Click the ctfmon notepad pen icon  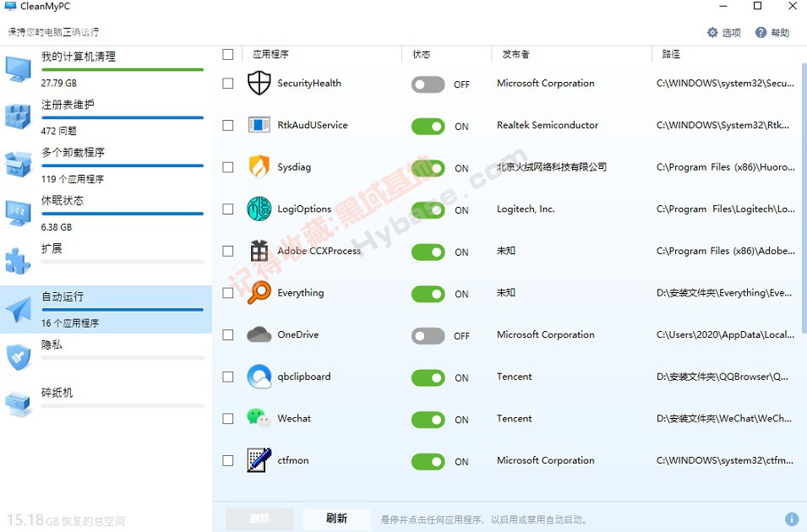pos(259,460)
